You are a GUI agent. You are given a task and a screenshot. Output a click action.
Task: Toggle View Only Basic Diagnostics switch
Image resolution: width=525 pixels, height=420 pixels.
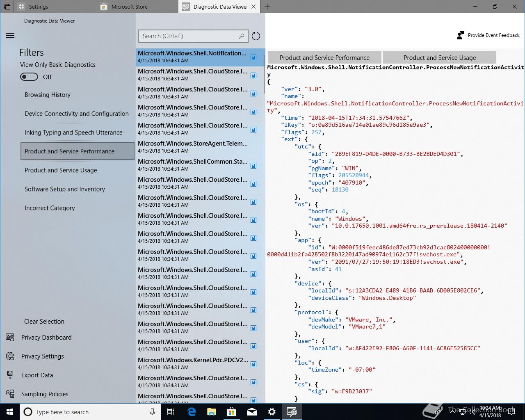point(29,77)
